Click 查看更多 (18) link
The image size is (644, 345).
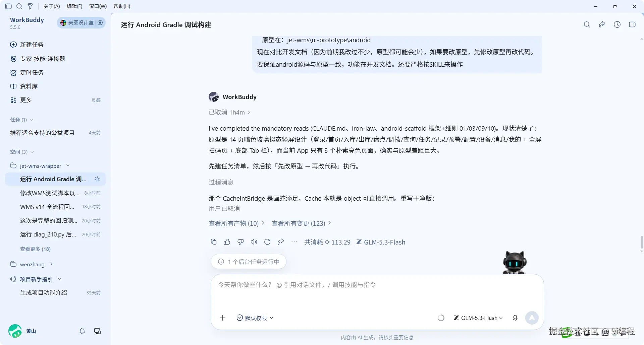coord(35,249)
